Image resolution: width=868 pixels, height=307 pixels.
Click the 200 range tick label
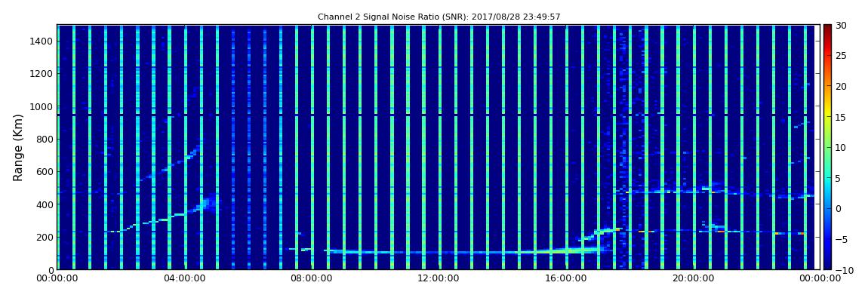(45, 237)
